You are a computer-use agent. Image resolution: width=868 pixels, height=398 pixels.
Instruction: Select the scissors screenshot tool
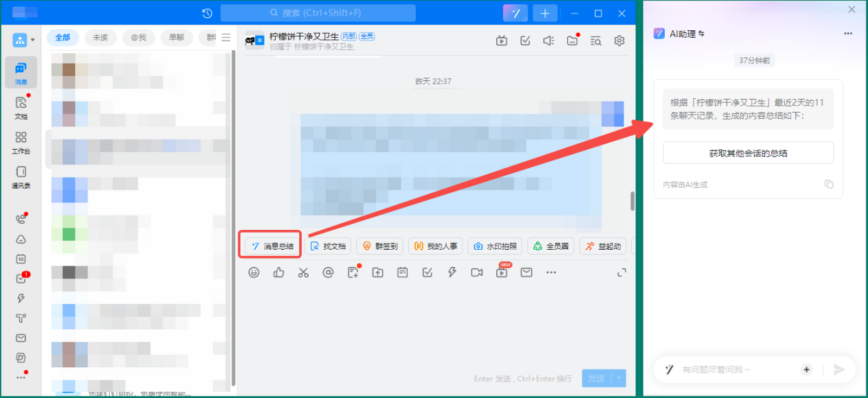[303, 272]
